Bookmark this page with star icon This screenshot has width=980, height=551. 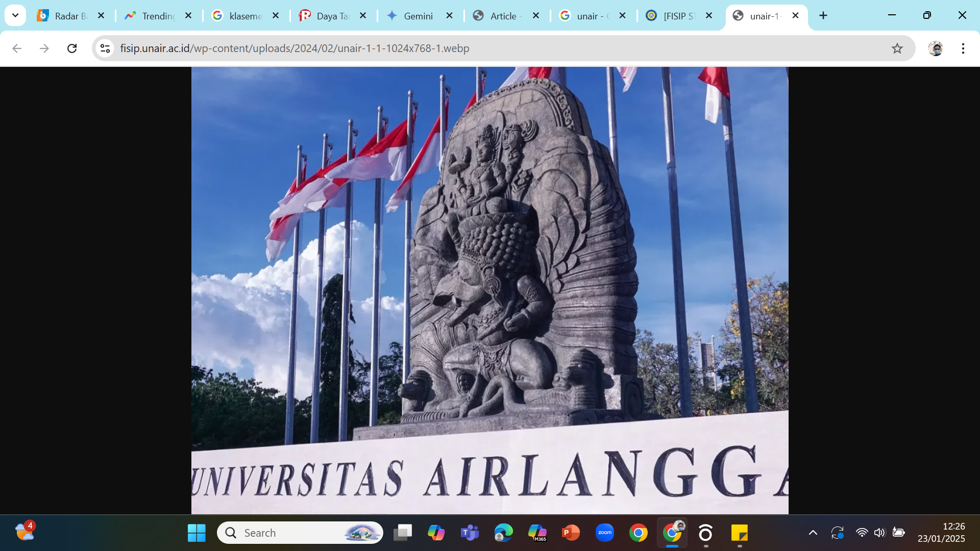pos(897,48)
